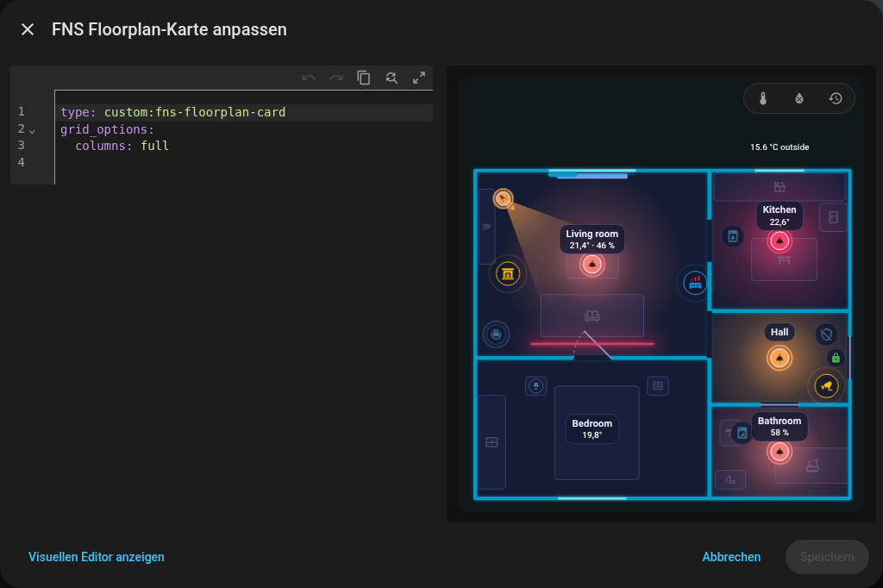Click the Hall room label
Image resolution: width=883 pixels, height=588 pixels.
point(780,332)
